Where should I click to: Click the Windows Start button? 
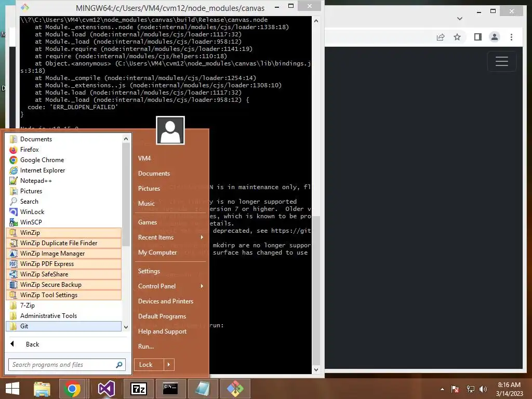pyautogui.click(x=12, y=389)
